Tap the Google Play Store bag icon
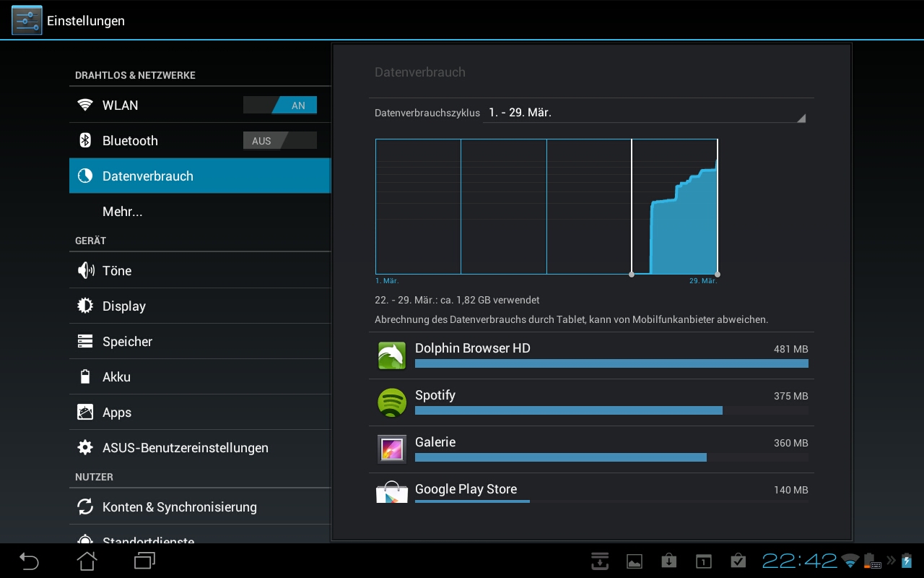The height and width of the screenshot is (578, 924). click(x=392, y=492)
